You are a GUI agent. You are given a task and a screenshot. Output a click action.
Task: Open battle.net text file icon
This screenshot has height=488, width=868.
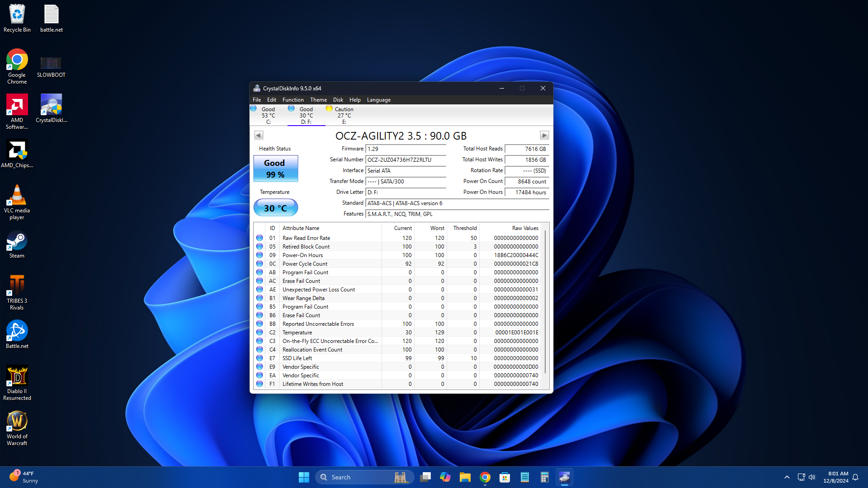51,19
